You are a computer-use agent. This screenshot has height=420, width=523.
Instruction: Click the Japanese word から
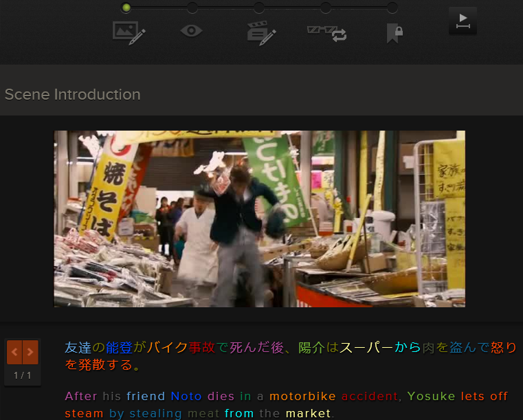408,348
